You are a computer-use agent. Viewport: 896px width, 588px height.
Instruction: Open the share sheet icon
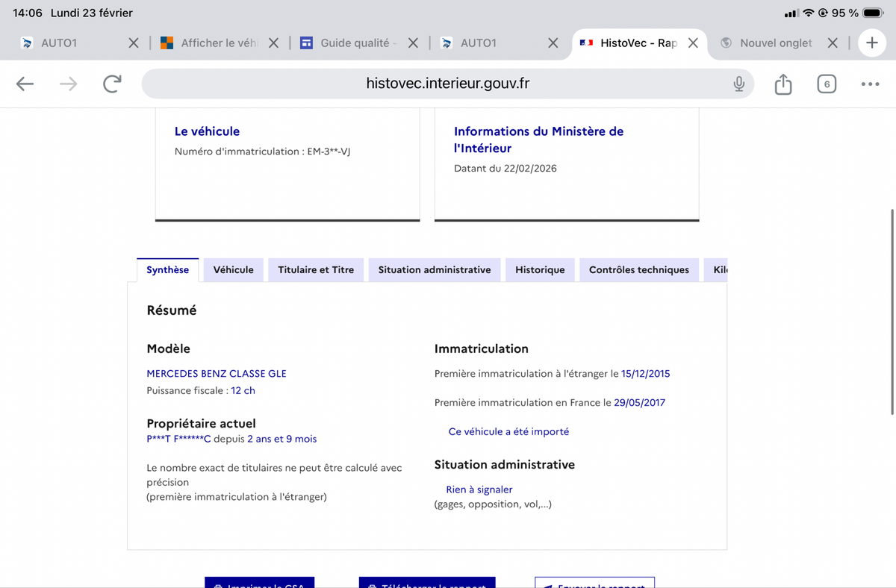pyautogui.click(x=783, y=84)
